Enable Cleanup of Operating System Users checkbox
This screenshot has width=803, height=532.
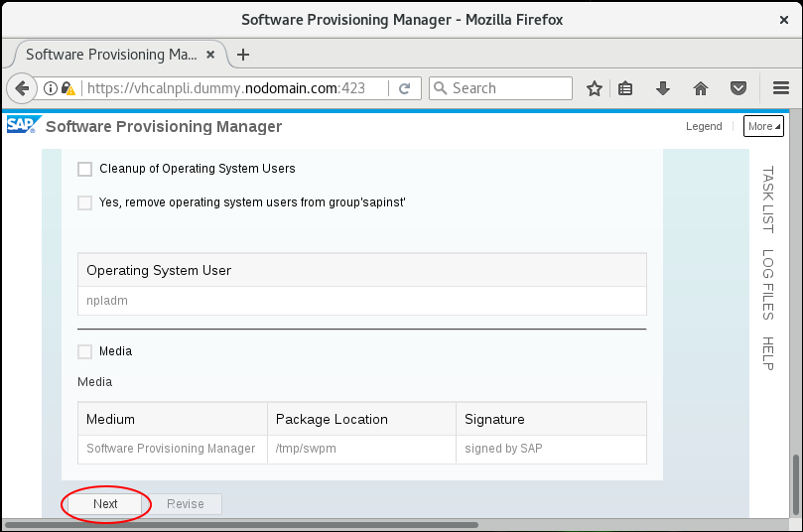(85, 169)
